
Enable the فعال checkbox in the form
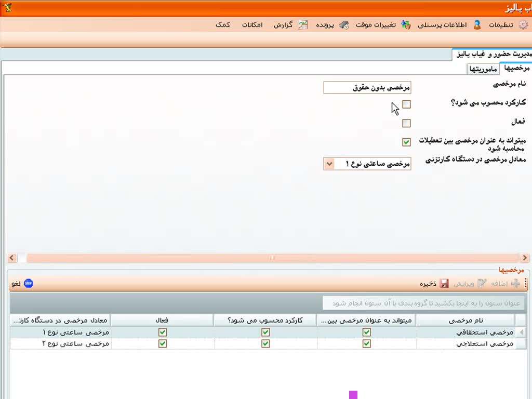point(406,123)
